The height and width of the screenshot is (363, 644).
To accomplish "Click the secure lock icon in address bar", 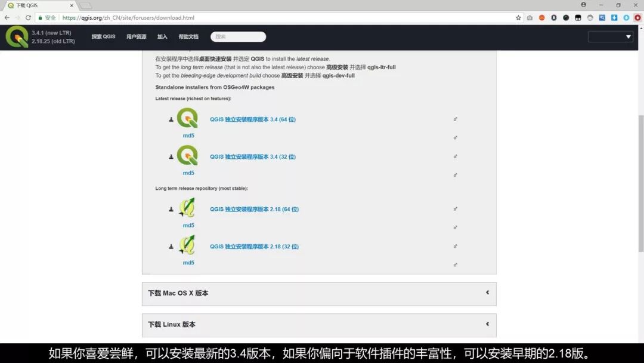I will click(41, 18).
